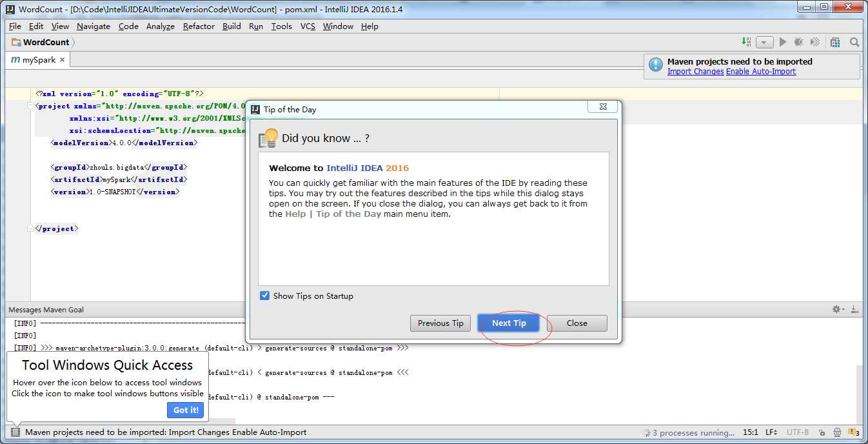
Task: Click the groupId zhouls.bigdata line in editor
Action: (x=119, y=167)
